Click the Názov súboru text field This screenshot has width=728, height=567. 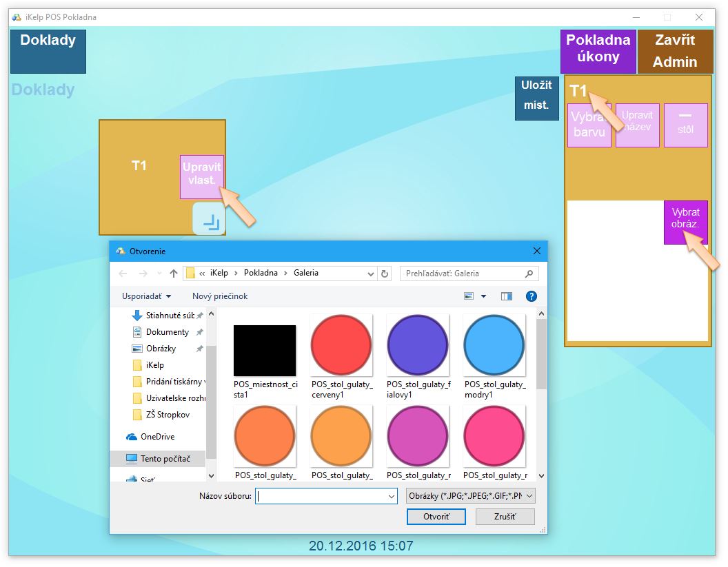click(x=321, y=496)
